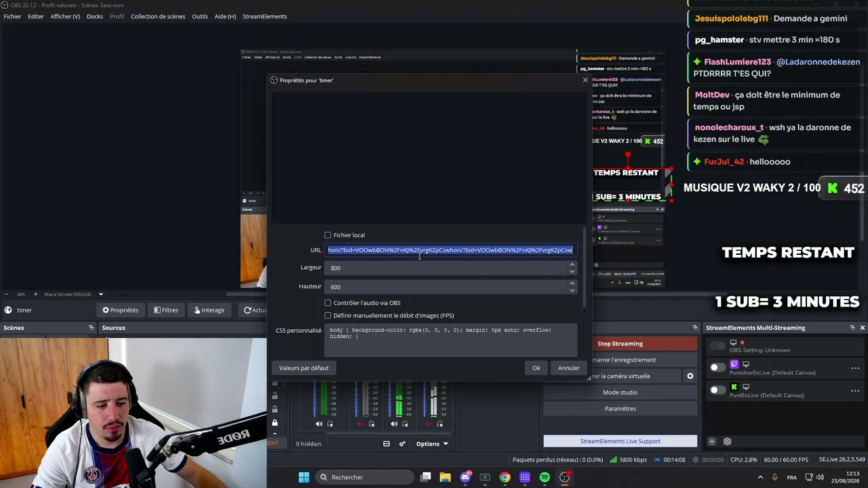Click the '0 hidden' mixer label

pos(309,444)
